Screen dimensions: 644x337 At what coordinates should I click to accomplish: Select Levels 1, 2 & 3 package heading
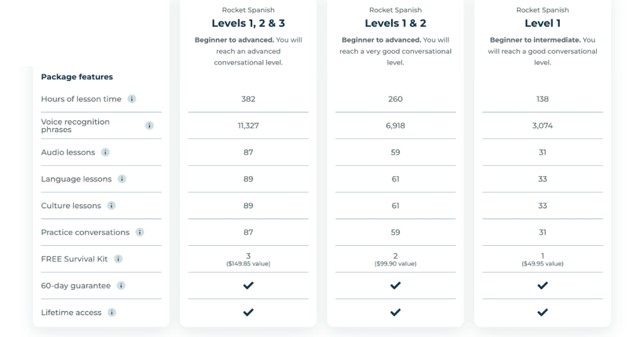coord(248,23)
